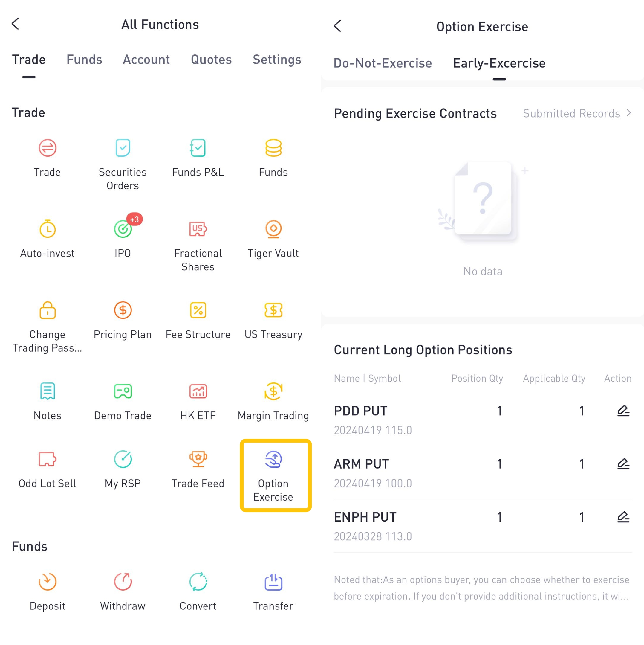Open the Option Exercise function
This screenshot has width=644, height=645.
pyautogui.click(x=273, y=474)
